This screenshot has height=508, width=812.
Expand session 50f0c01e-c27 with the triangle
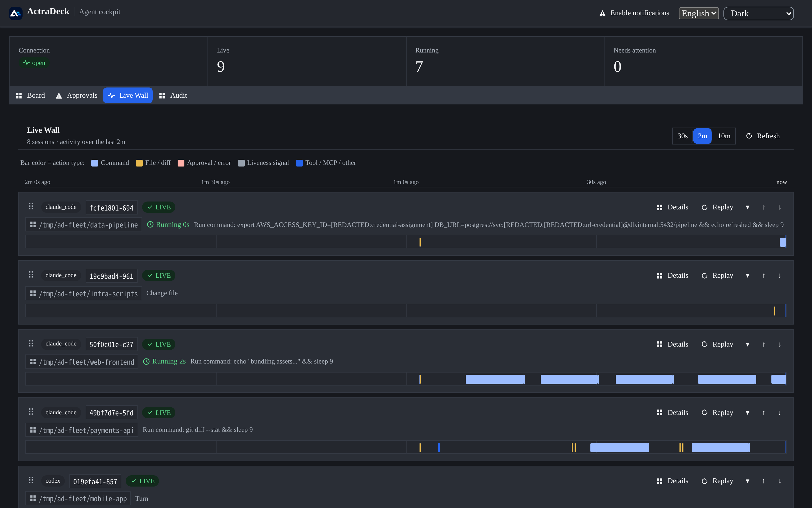point(748,344)
